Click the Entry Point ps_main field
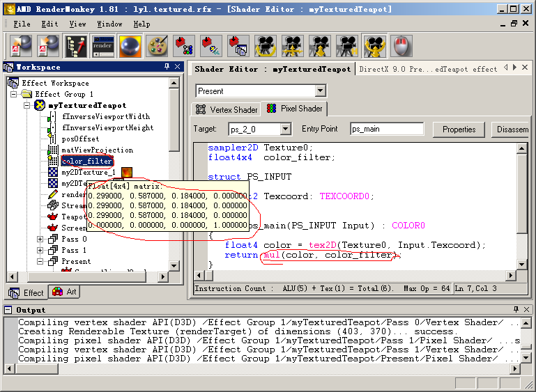The image size is (536, 392). tap(387, 129)
